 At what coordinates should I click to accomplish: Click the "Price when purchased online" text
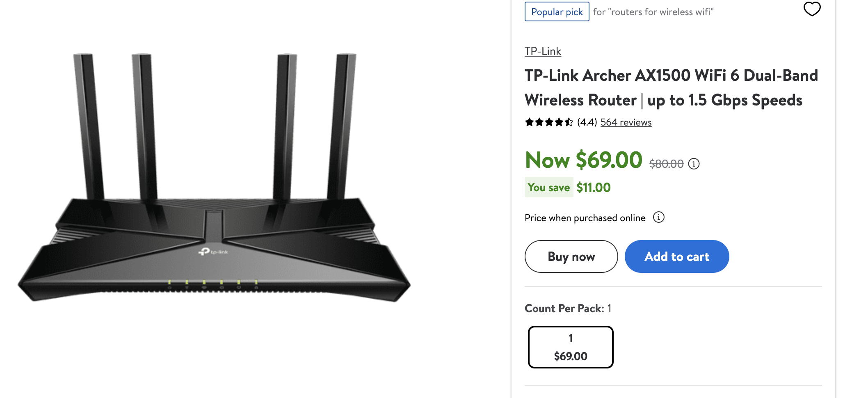pyautogui.click(x=585, y=218)
